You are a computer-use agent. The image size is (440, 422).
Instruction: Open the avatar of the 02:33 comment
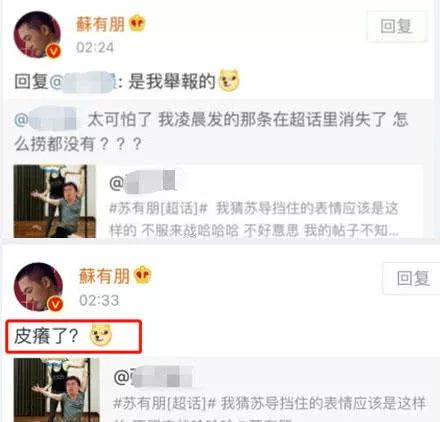pos(38,287)
